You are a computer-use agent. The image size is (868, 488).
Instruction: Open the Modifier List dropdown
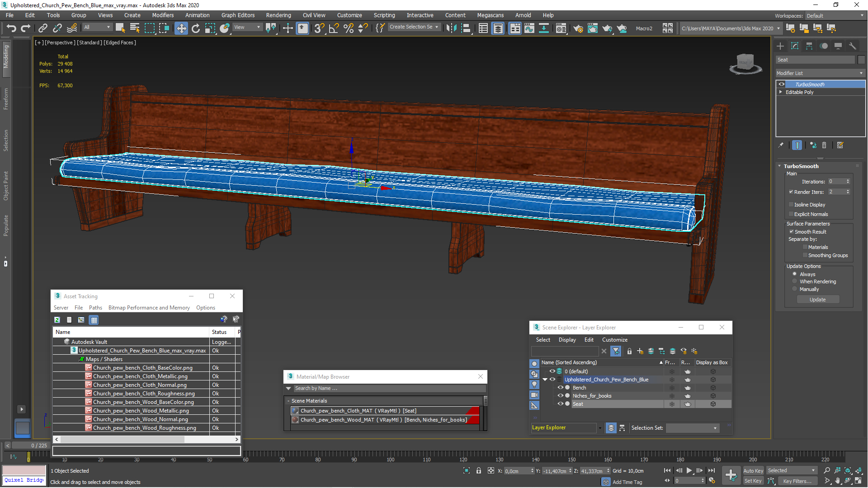pyautogui.click(x=819, y=73)
